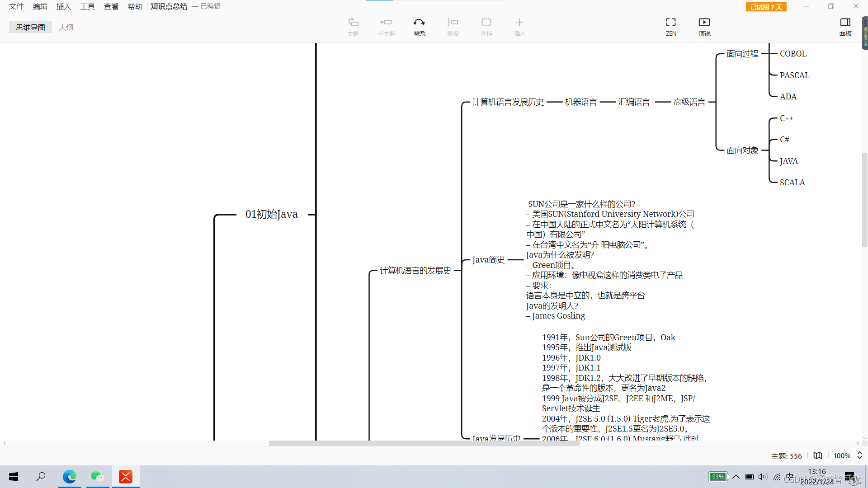868x488 pixels.
Task: Open WeChat from taskbar
Action: [x=98, y=477]
